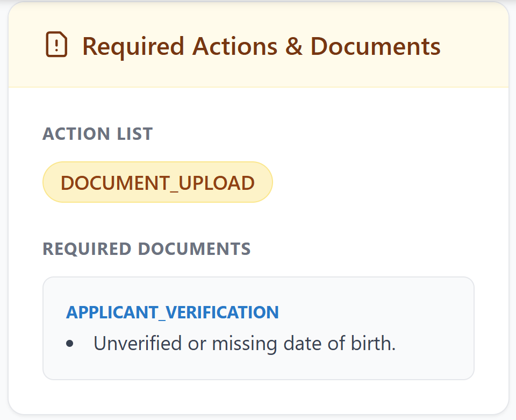Click the gray word DOCUMENTS in the section label
Image resolution: width=516 pixels, height=420 pixels.
195,249
